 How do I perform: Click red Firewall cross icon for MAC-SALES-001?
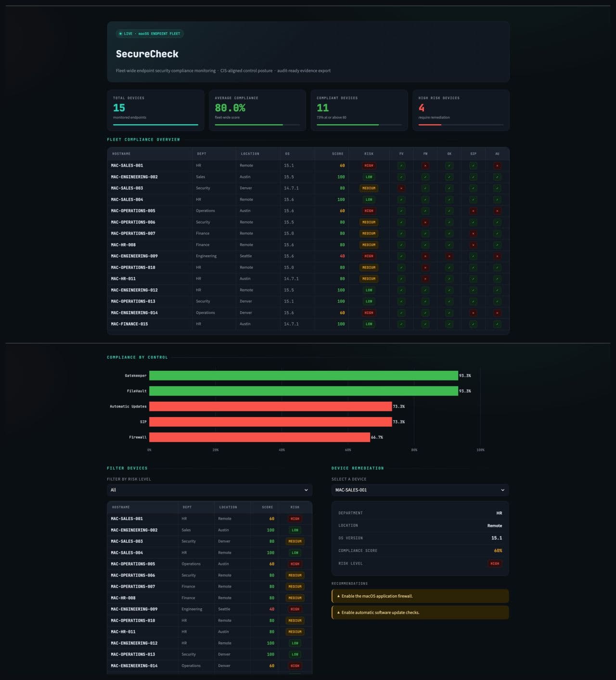(425, 166)
